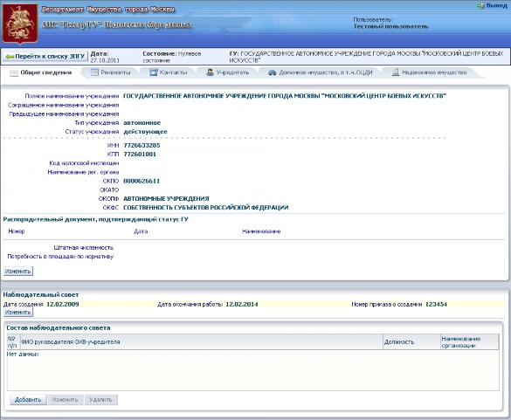Viewport: 511px width, 420px height.
Task: Click Перейти к списку ЗПГУ button
Action: 45,57
